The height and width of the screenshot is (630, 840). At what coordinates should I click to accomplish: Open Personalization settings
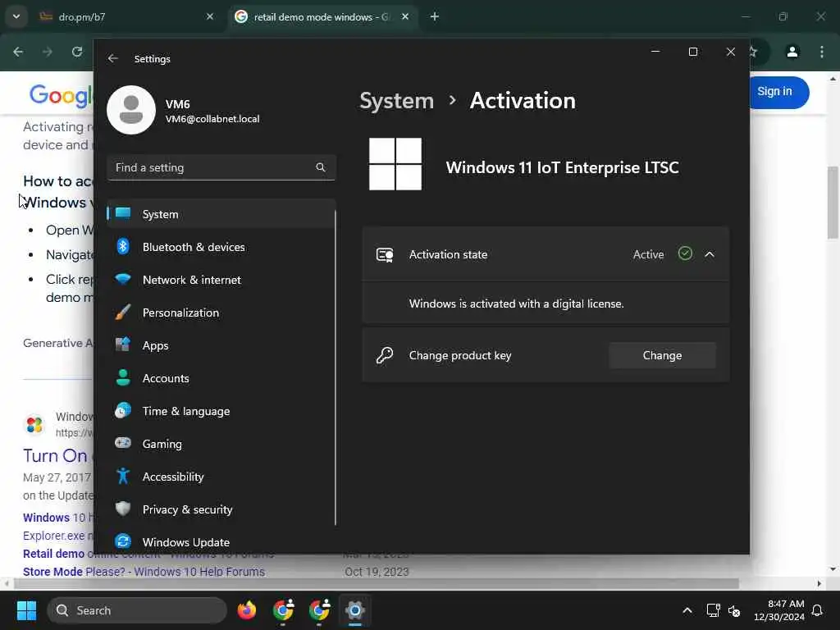(x=221, y=313)
